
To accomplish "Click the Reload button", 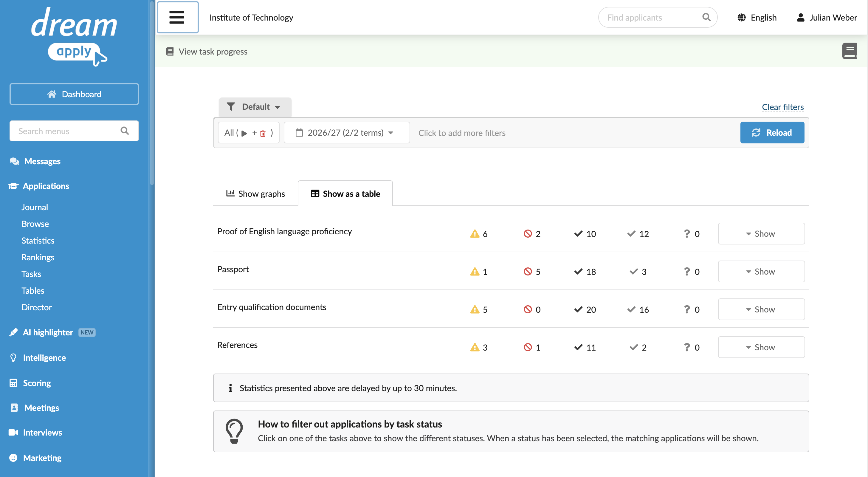I will click(x=772, y=132).
